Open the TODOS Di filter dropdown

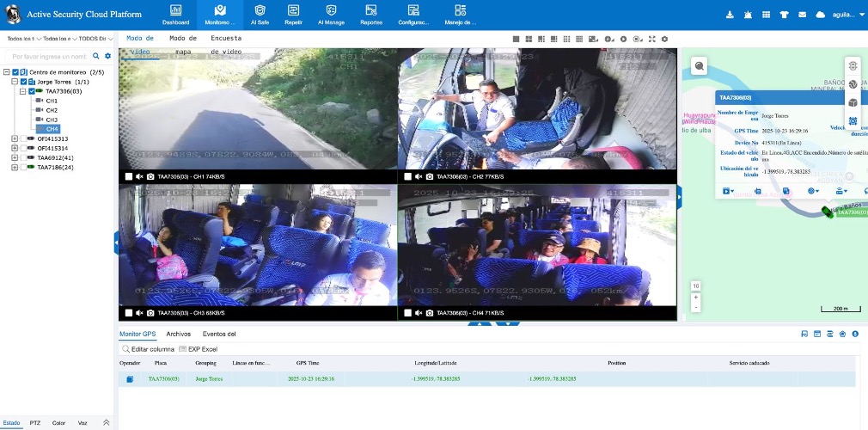[95, 39]
